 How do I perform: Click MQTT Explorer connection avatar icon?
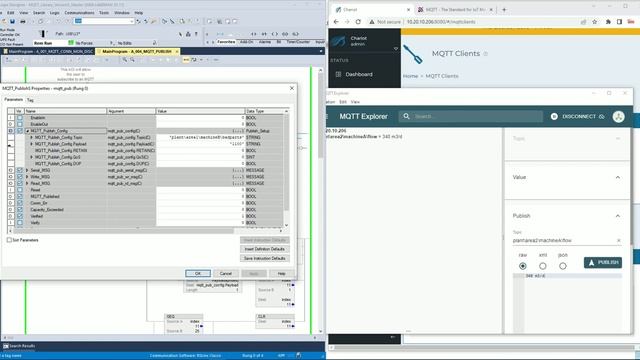pyautogui.click(x=618, y=117)
